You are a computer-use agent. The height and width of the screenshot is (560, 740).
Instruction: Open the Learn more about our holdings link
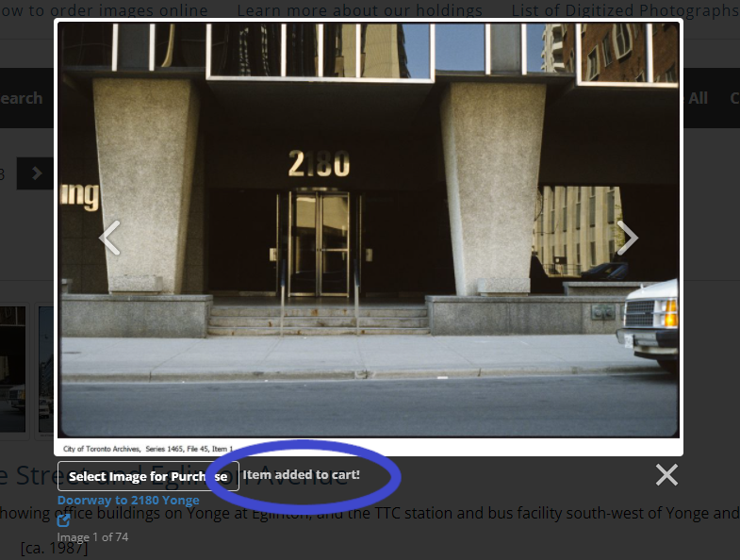coord(359,10)
